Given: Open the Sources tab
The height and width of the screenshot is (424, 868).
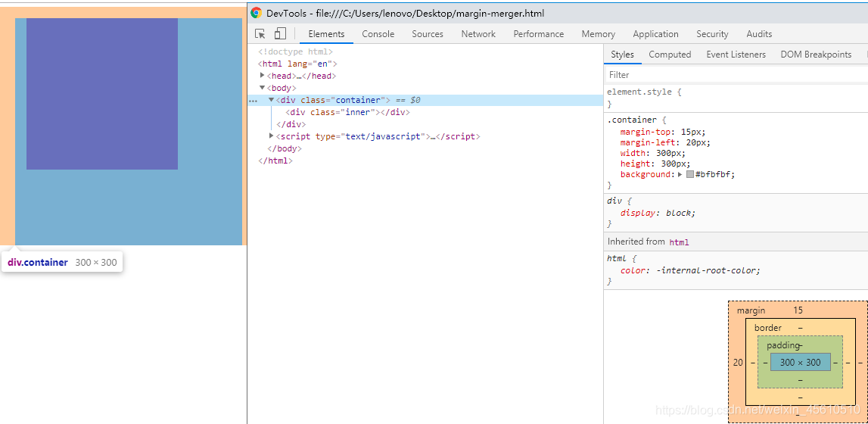Looking at the screenshot, I should [428, 34].
